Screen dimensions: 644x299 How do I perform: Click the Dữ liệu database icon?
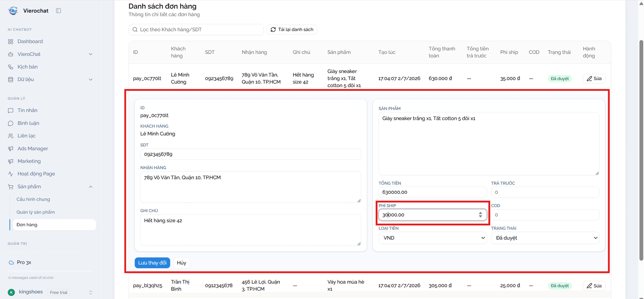coord(11,80)
